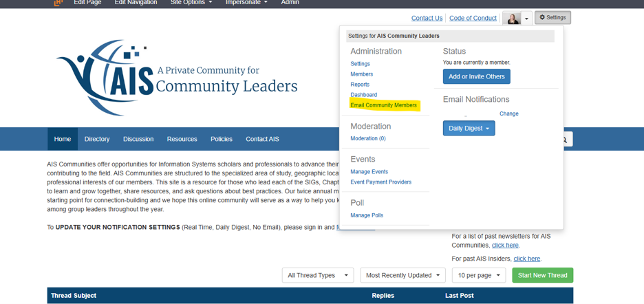This screenshot has height=304, width=644.
Task: Click the search magnifier icon in navigation bar
Action: click(564, 139)
